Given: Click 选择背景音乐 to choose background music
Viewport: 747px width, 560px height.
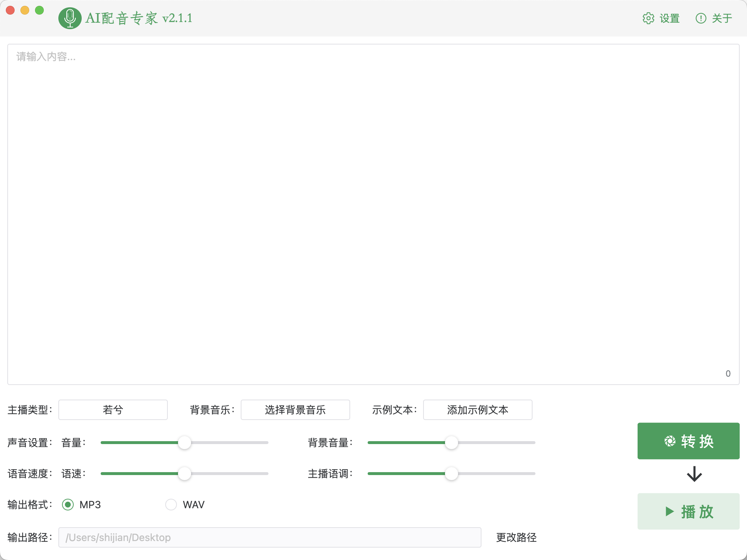Looking at the screenshot, I should 295,410.
